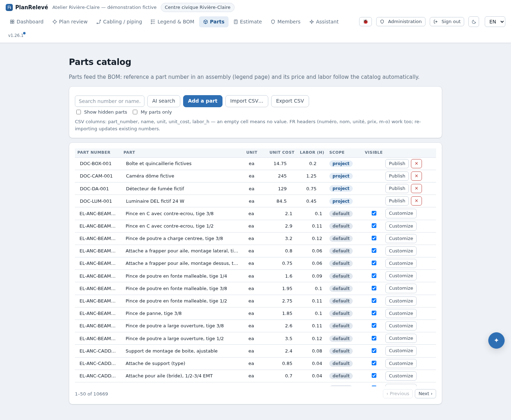Go to Next page of parts
The height and width of the screenshot is (420, 511).
click(425, 394)
